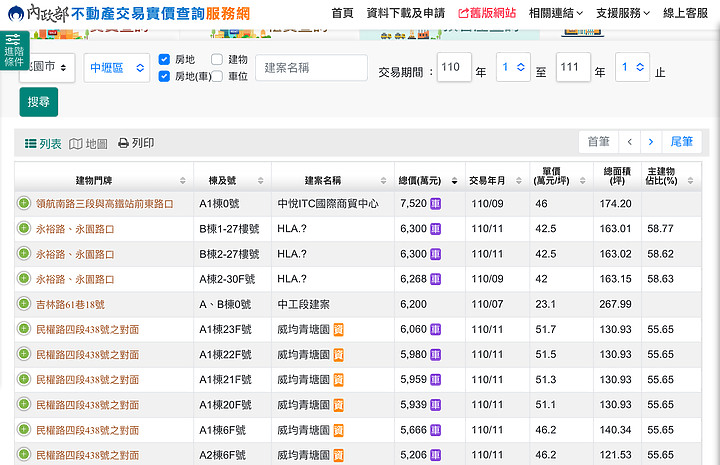Open the 支援服務 dropdown menu
The width and height of the screenshot is (720, 465).
pyautogui.click(x=622, y=13)
